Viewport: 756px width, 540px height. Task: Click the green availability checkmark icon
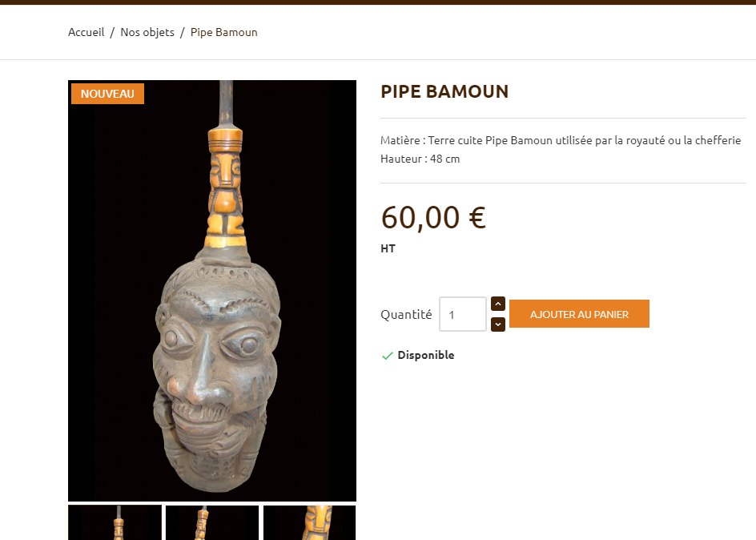click(x=388, y=355)
